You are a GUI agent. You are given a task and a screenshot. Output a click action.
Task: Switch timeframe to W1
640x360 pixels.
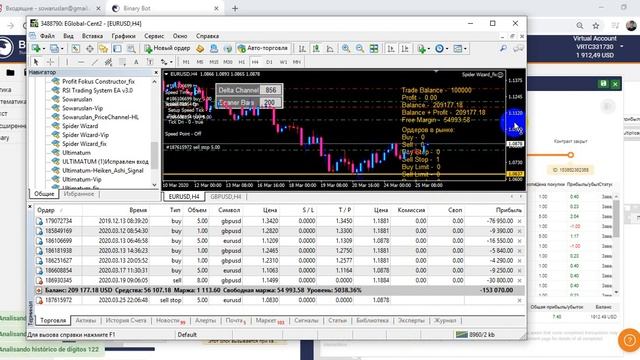[x=283, y=62]
